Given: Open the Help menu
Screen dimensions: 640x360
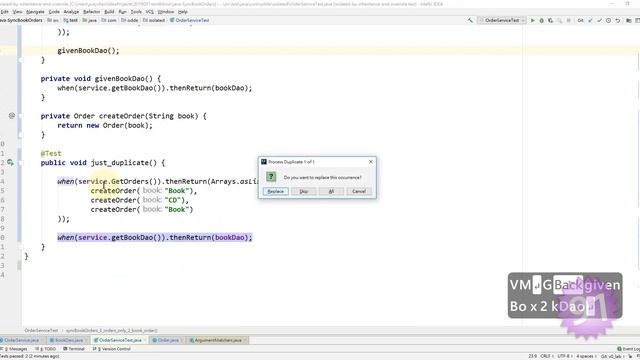Looking at the screenshot, I should pos(183,12).
